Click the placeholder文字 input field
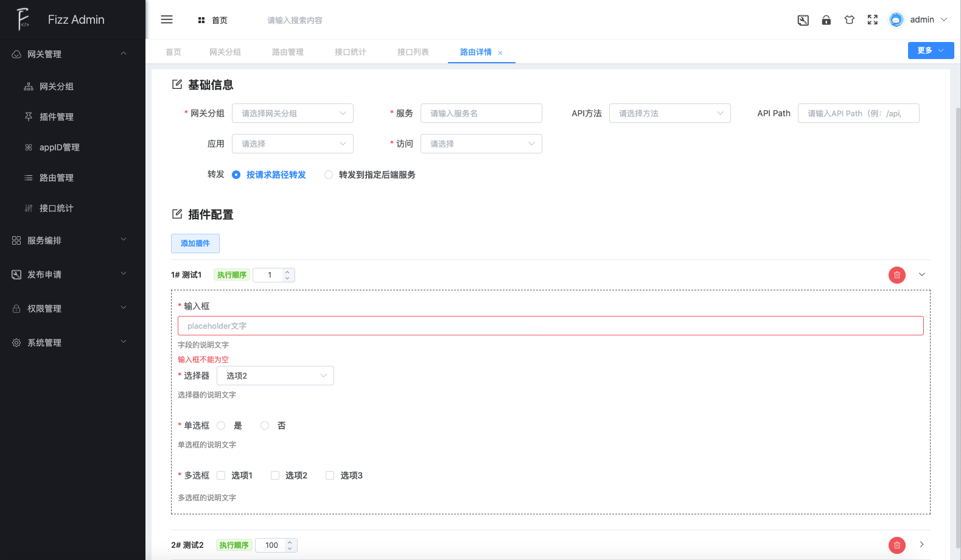The width and height of the screenshot is (961, 560). coord(550,326)
